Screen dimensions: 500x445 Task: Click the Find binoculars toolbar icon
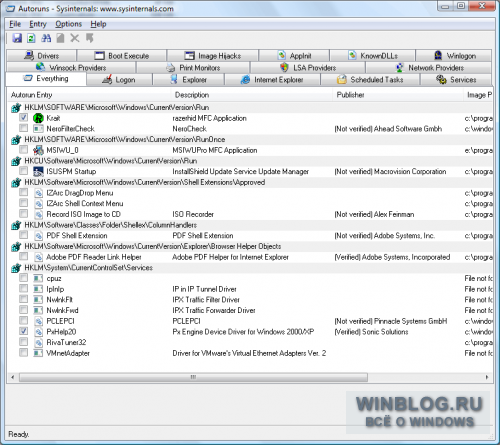pyautogui.click(x=46, y=38)
